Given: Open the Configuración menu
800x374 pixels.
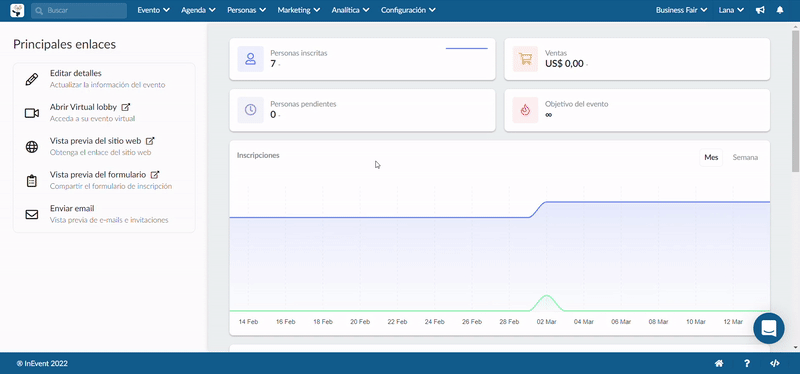Looking at the screenshot, I should pyautogui.click(x=408, y=10).
